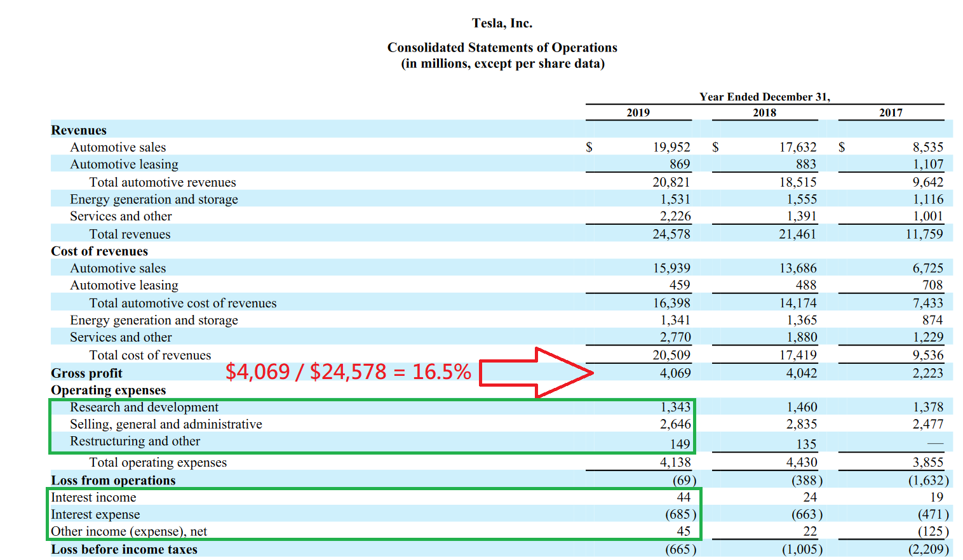
Task: Click 2019 services and other cost 2,770
Action: (675, 338)
